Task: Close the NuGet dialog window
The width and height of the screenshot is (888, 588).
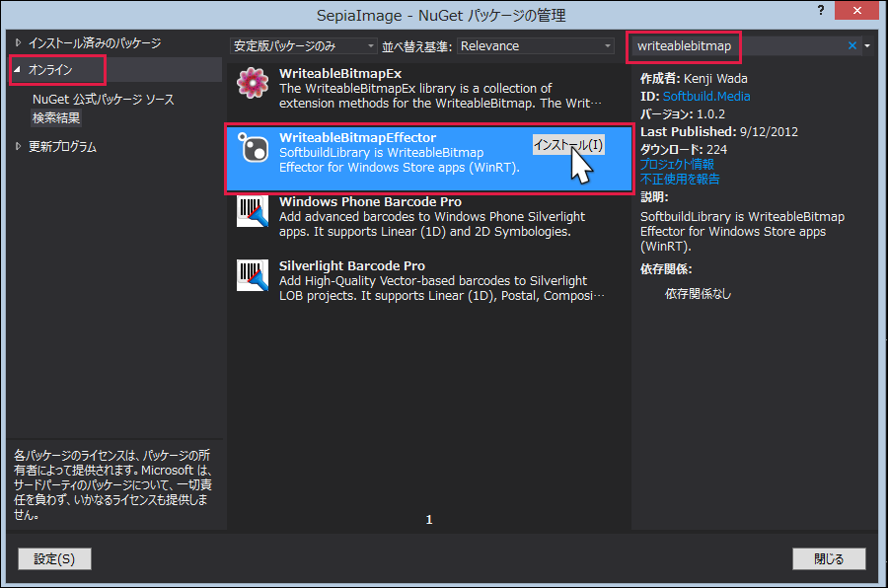Action: [856, 10]
